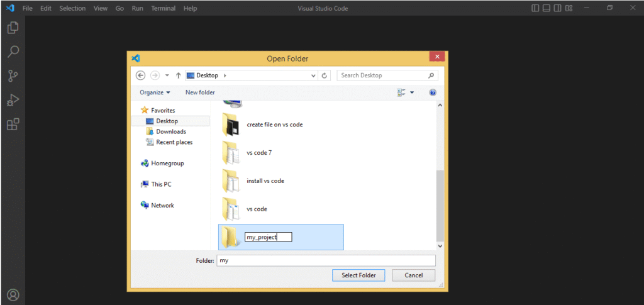This screenshot has width=644, height=305.
Task: Open the Search view in activity bar
Action: 13,52
